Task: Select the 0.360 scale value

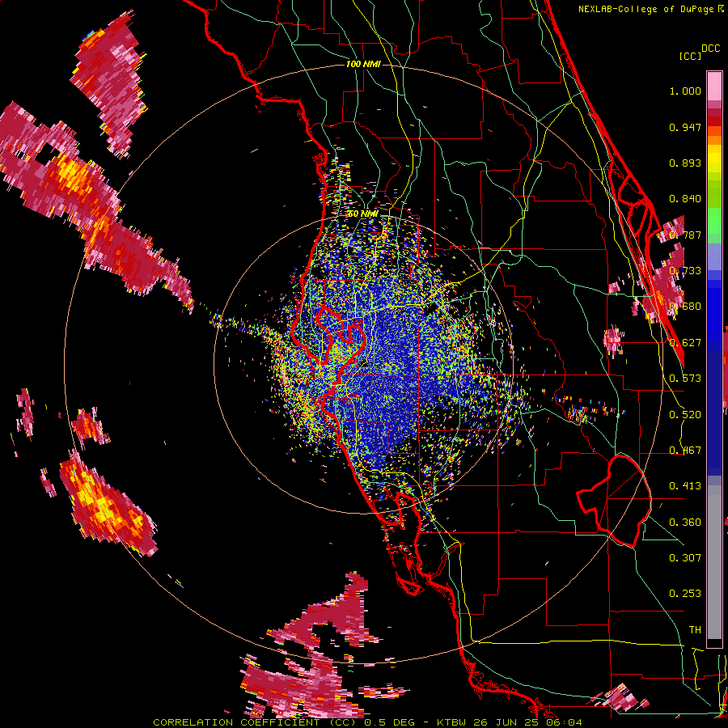Action: tap(685, 523)
